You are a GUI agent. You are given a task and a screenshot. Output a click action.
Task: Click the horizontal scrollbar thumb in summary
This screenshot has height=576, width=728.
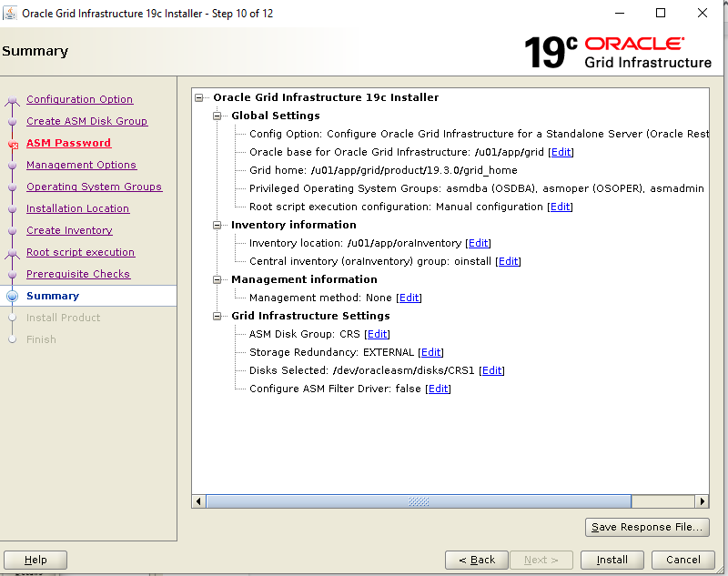419,501
